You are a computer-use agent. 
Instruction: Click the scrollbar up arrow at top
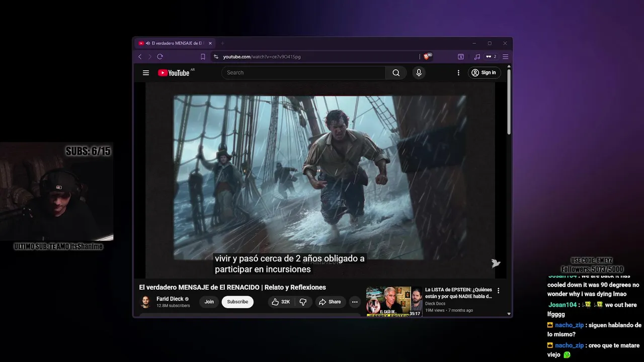(509, 66)
